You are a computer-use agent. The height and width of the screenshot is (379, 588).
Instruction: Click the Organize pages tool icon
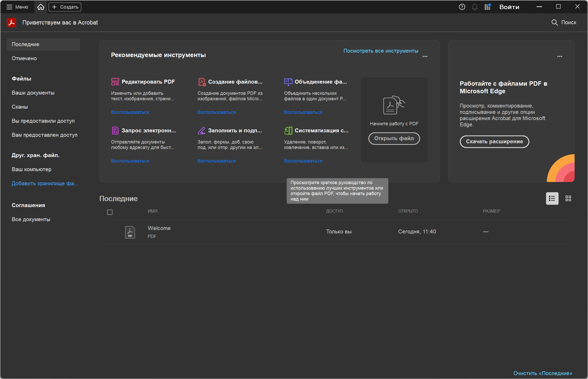click(x=288, y=131)
